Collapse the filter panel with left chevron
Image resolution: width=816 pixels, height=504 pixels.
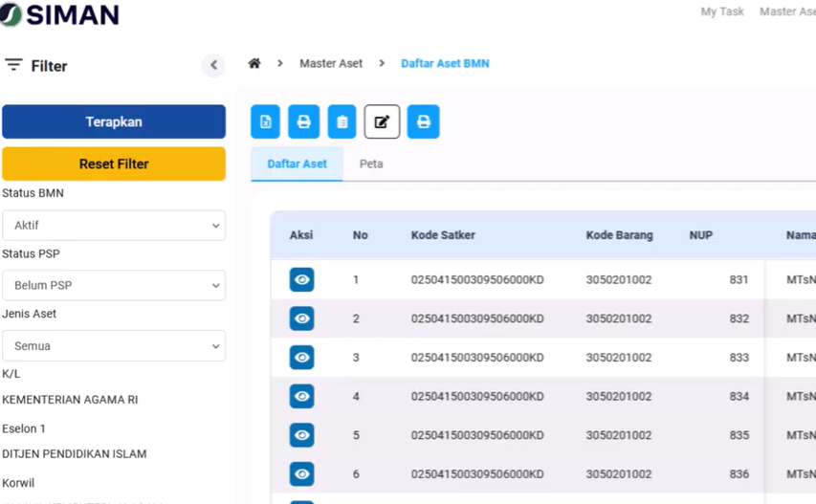click(x=213, y=65)
